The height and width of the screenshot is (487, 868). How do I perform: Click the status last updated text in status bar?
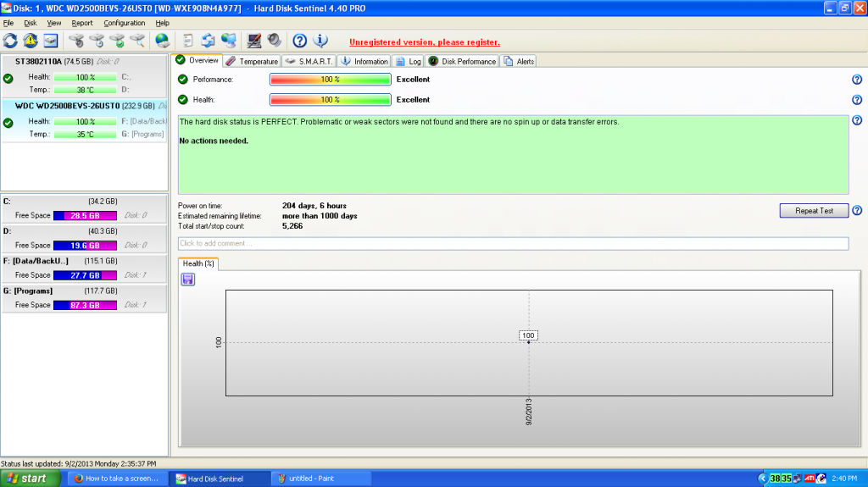(79, 464)
